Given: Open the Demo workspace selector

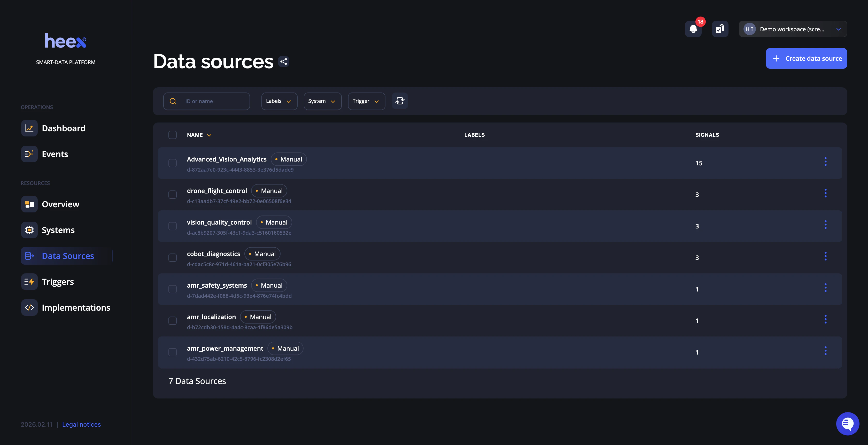Looking at the screenshot, I should [x=793, y=29].
